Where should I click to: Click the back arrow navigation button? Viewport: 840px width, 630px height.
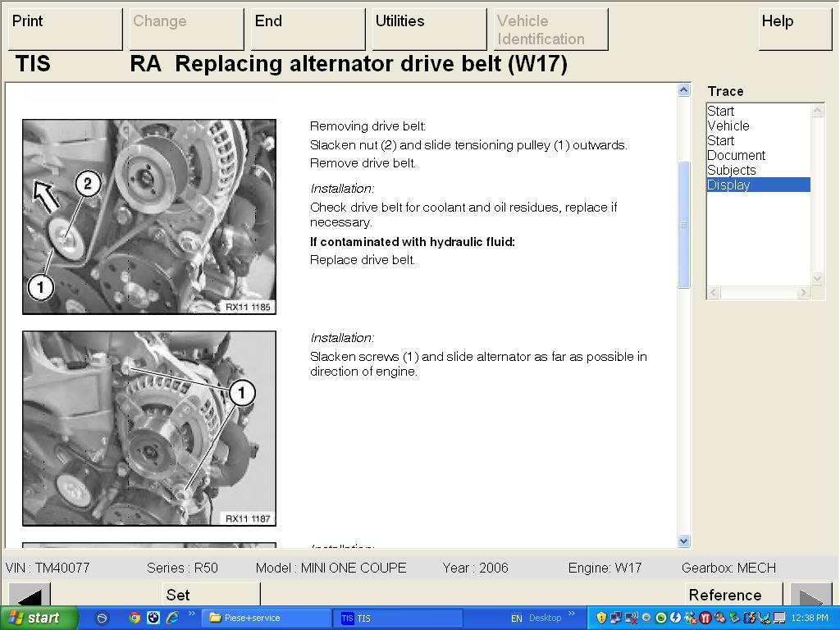(x=30, y=595)
